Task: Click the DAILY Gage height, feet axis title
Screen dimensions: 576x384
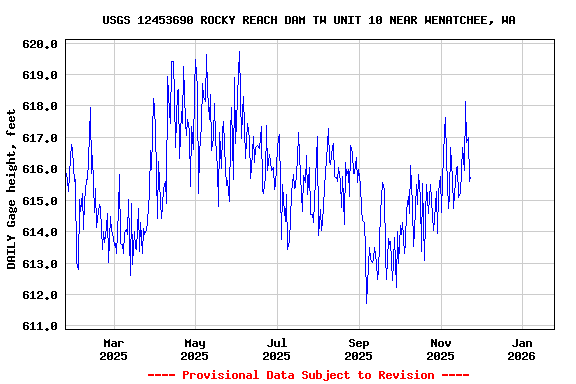Action: [11, 189]
